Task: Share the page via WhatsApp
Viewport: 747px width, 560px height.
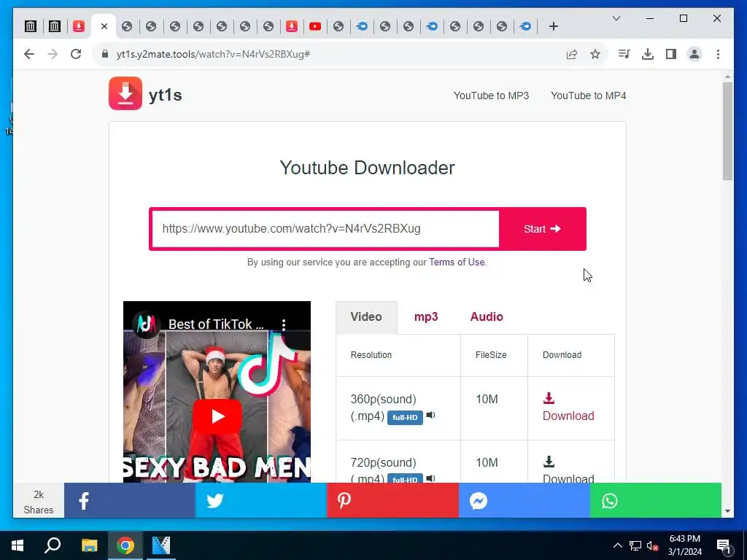Action: coord(656,501)
